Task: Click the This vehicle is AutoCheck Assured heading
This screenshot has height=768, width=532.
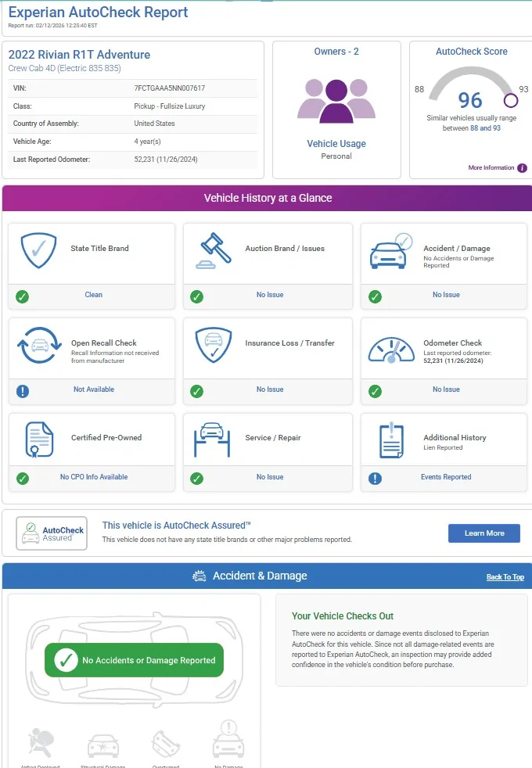Action: click(x=176, y=526)
